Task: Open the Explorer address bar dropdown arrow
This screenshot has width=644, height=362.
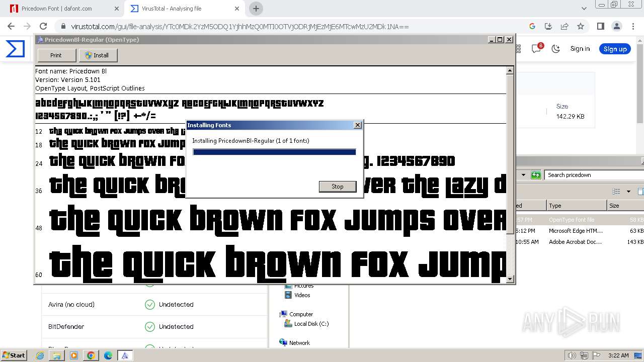Action: click(x=523, y=175)
